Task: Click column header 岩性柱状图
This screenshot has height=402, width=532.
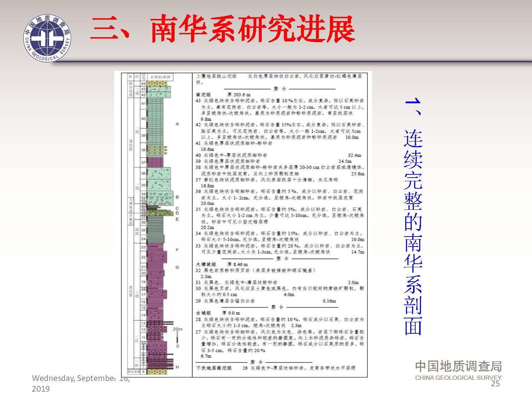Action: 160,77
